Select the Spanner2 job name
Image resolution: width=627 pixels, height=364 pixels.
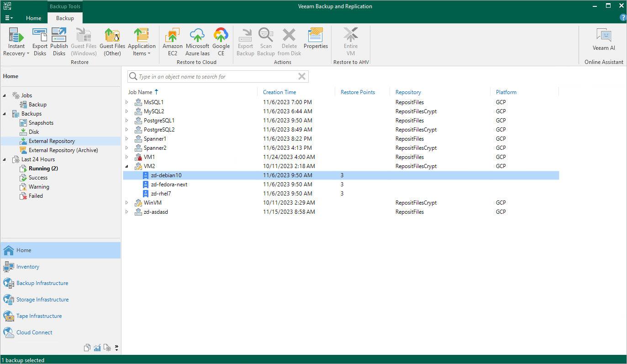click(155, 148)
